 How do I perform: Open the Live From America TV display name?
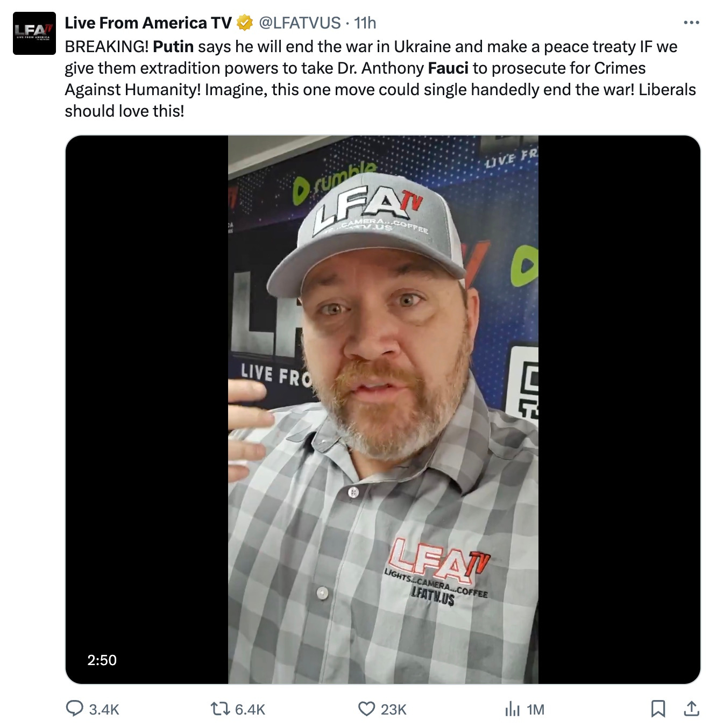[148, 23]
